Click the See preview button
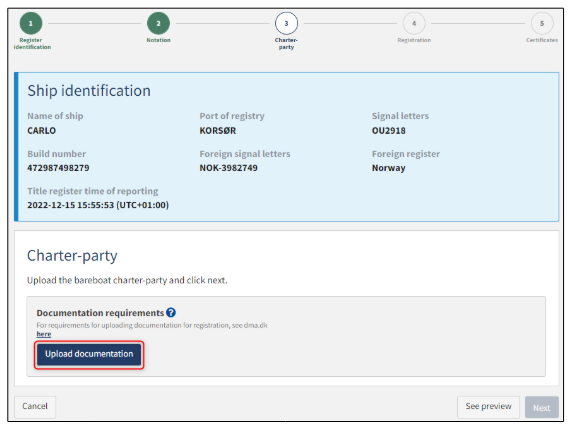 point(488,406)
